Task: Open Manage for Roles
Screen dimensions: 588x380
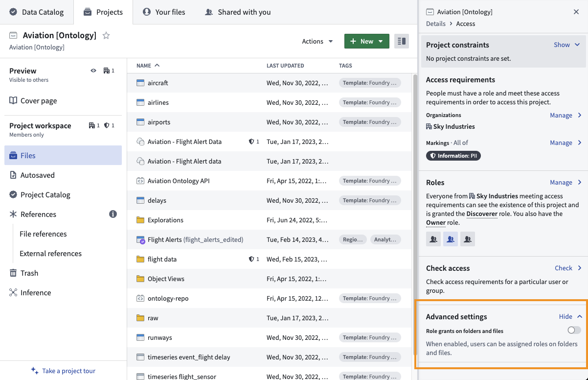Action: tap(566, 182)
